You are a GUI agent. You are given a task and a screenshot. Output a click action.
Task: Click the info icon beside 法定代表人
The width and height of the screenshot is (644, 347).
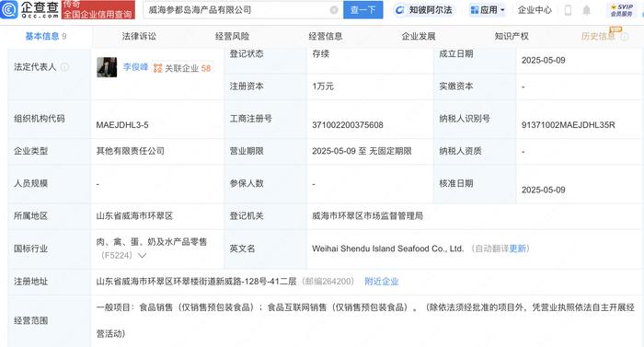pyautogui.click(x=65, y=67)
